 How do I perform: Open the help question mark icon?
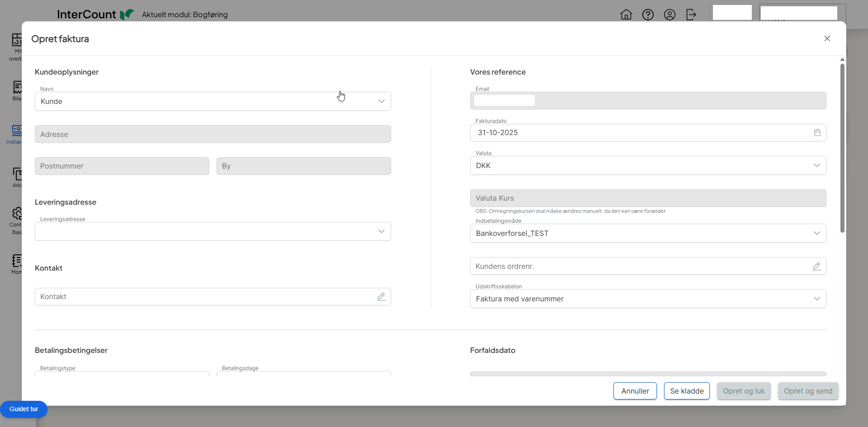point(648,14)
